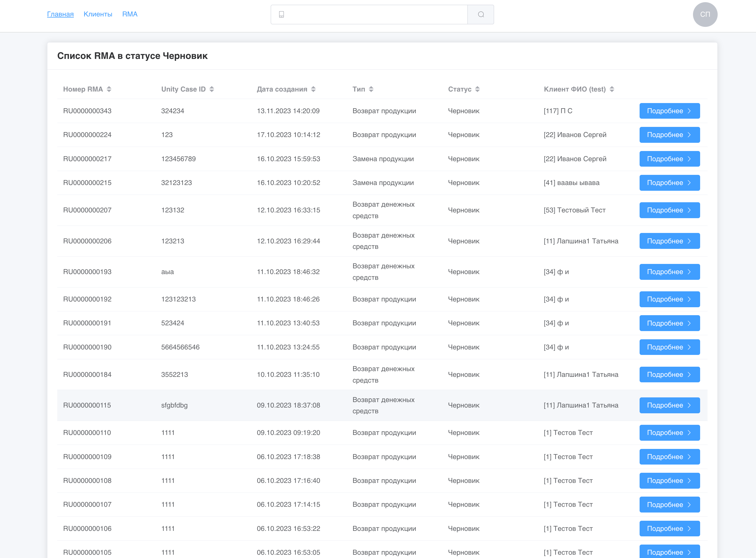Open Подробнее for RU0000000108

click(669, 481)
